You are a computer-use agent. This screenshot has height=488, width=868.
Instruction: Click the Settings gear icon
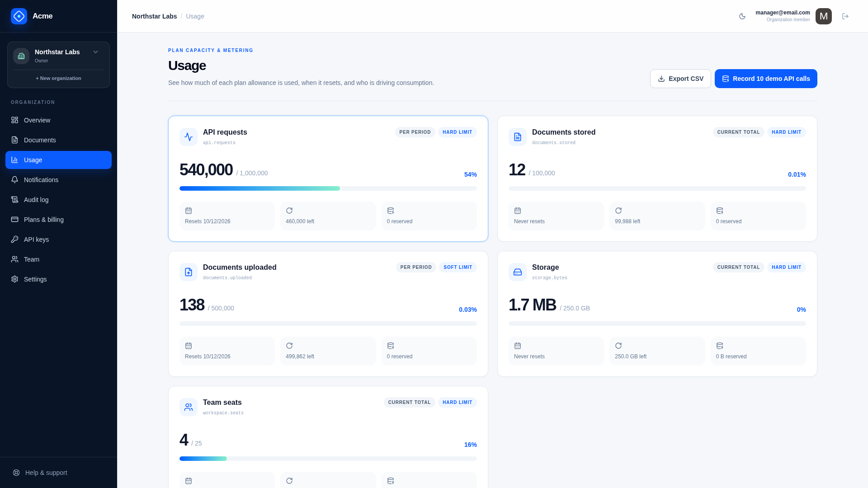(15, 279)
